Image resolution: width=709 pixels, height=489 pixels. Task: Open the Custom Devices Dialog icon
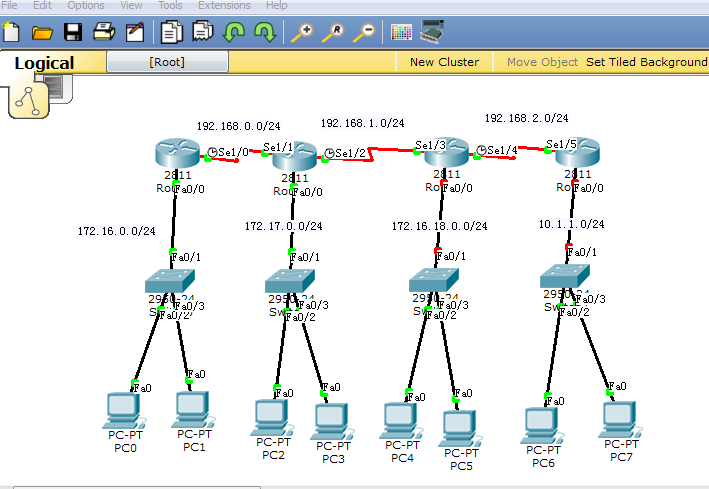click(432, 32)
